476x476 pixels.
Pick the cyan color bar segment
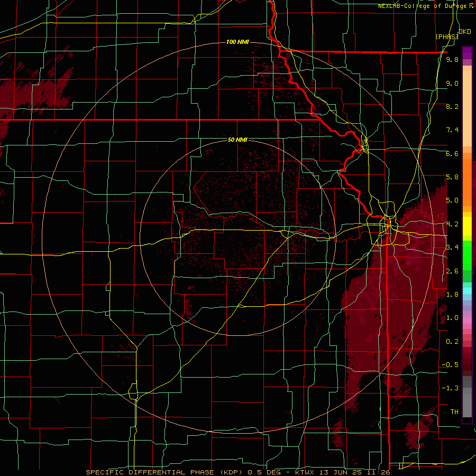[467, 290]
